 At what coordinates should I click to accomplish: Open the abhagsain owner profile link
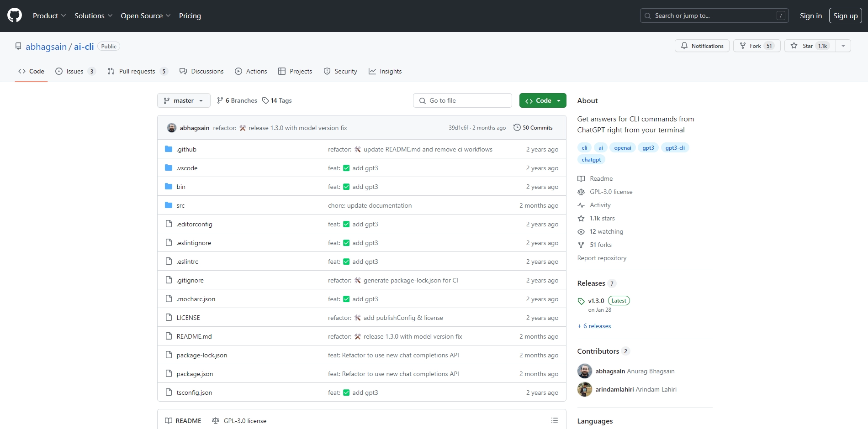click(46, 47)
